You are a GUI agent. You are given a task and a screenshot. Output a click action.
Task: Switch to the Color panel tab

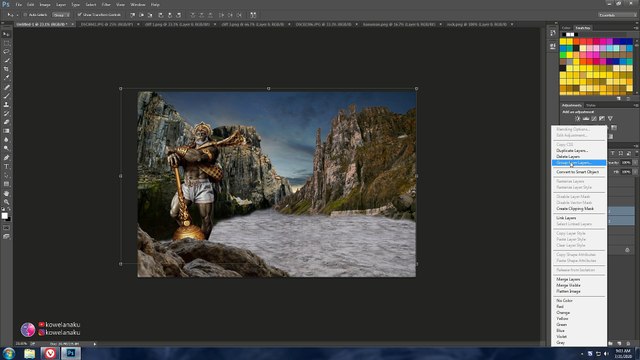click(x=566, y=28)
